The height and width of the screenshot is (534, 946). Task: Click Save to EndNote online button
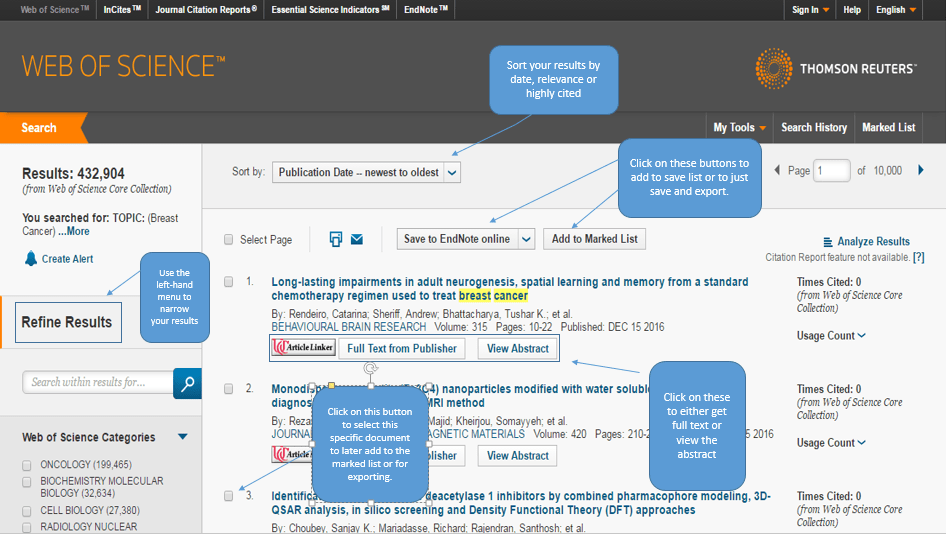[457, 239]
